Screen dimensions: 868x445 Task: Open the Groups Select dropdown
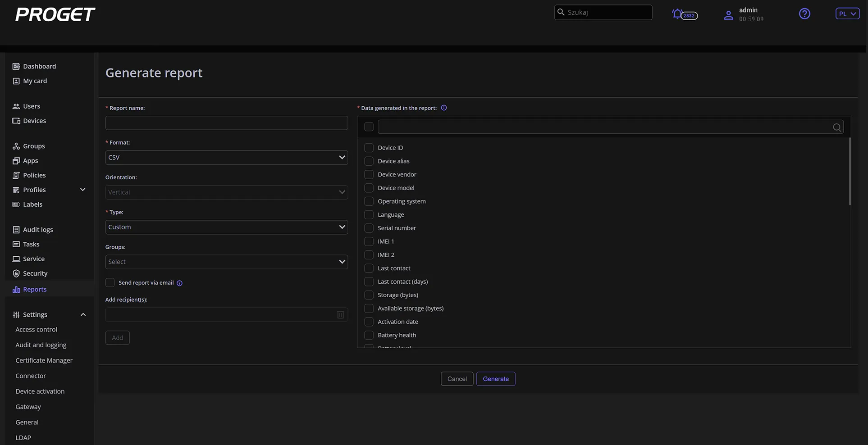(227, 262)
